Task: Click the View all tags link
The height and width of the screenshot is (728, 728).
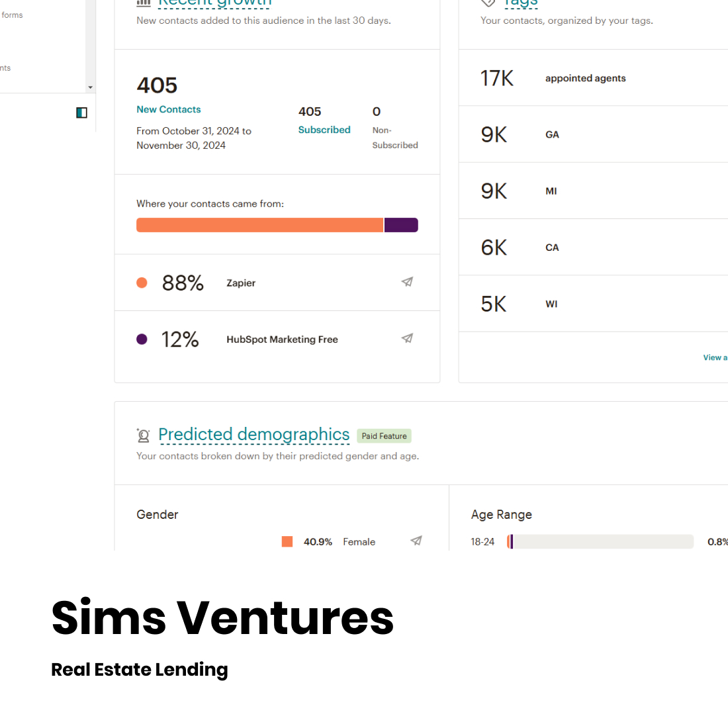Action: point(715,357)
